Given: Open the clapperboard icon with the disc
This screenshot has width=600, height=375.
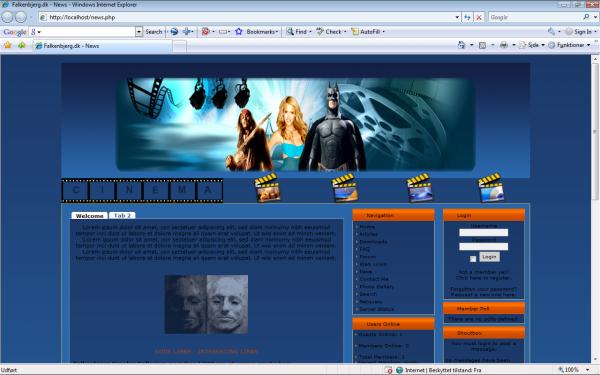Looking at the screenshot, I should click(x=491, y=188).
